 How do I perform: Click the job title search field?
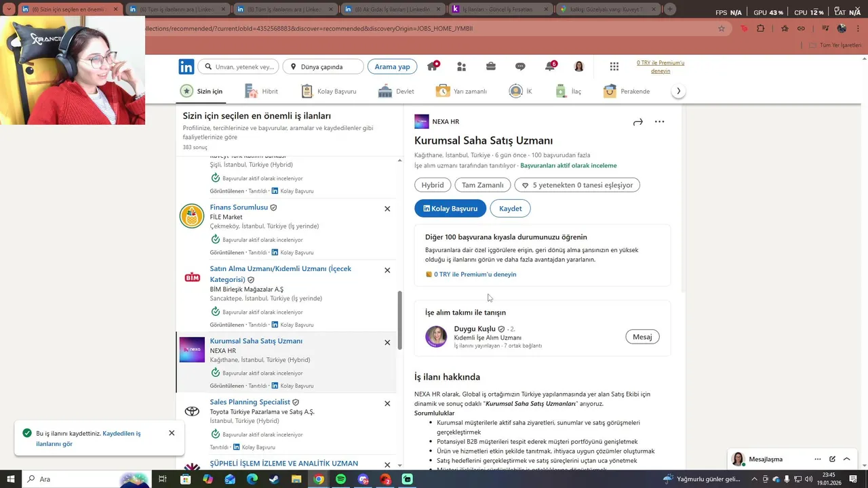238,66
